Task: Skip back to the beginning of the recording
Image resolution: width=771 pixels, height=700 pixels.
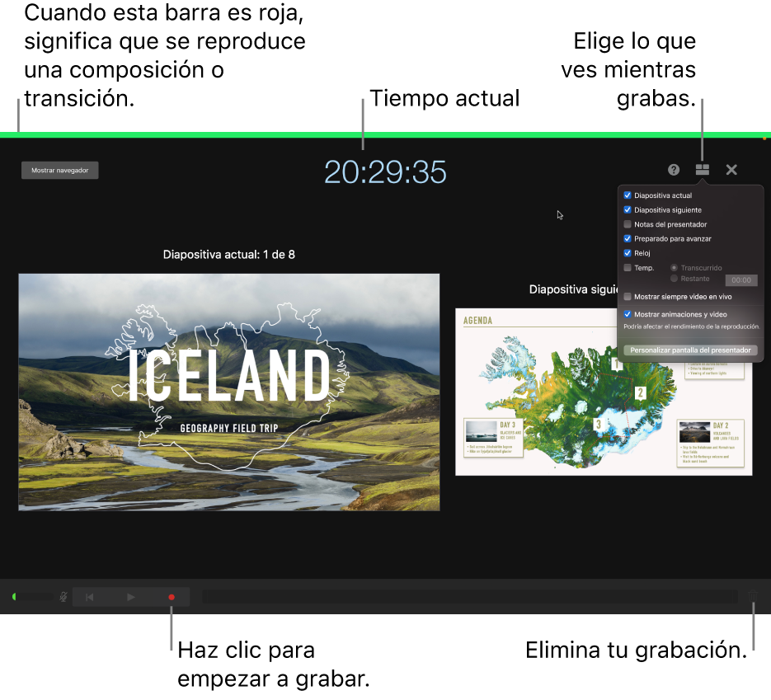Action: click(x=91, y=596)
